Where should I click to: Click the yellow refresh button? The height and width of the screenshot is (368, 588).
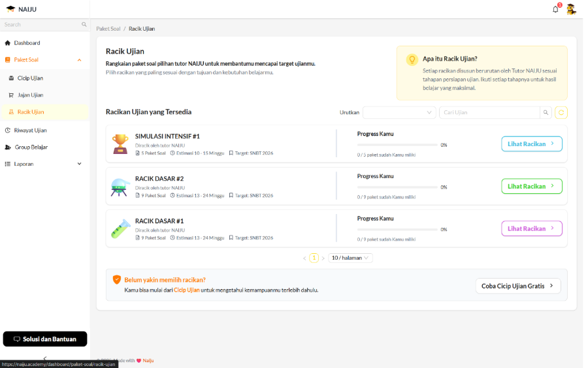(x=561, y=112)
